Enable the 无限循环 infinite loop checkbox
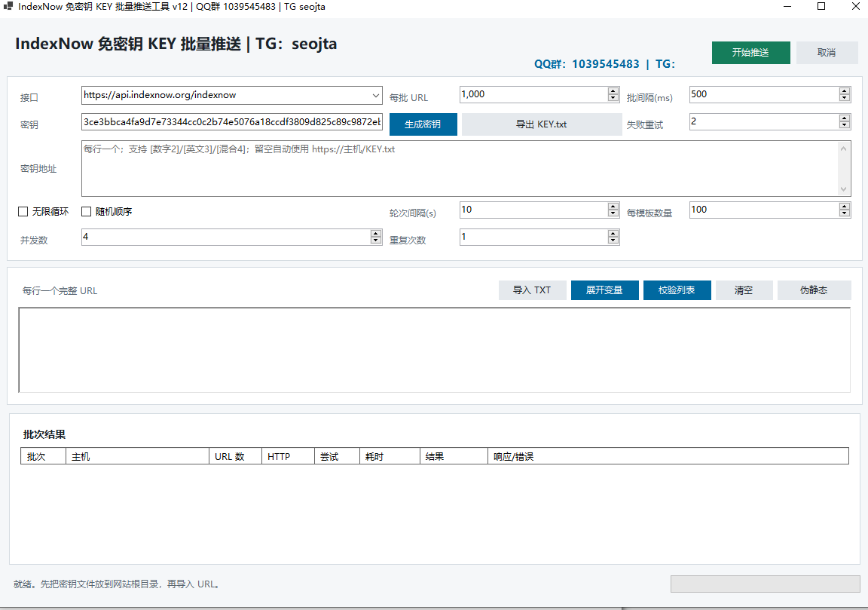The height and width of the screenshot is (610, 868). point(23,212)
